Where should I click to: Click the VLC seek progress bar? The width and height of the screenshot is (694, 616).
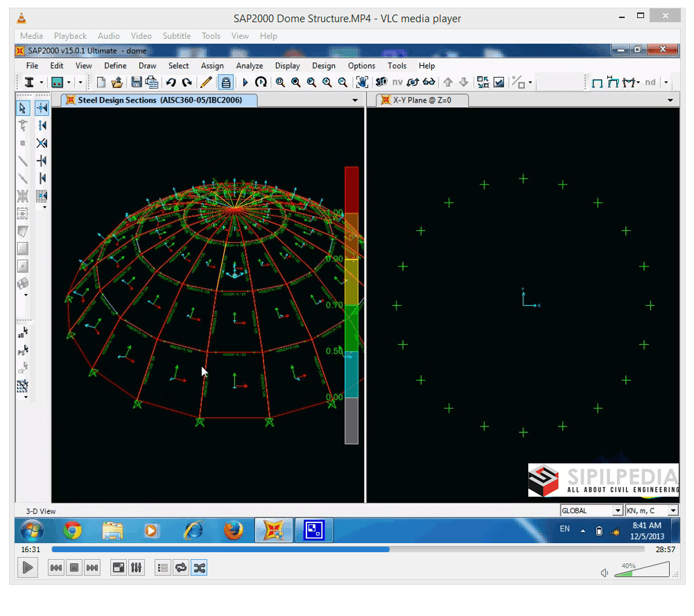click(348, 549)
